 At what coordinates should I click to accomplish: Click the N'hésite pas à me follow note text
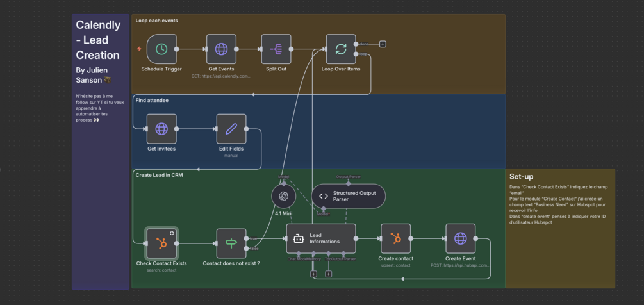tap(99, 108)
